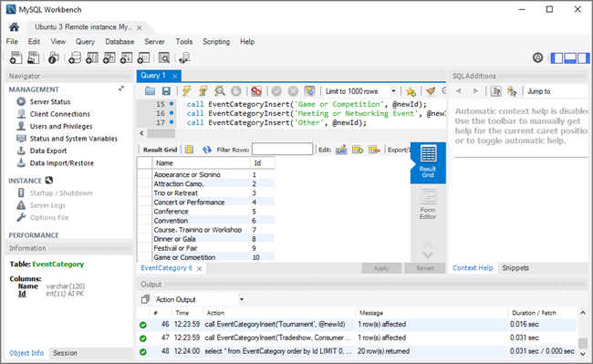Switch to the Session tab

coord(65,353)
